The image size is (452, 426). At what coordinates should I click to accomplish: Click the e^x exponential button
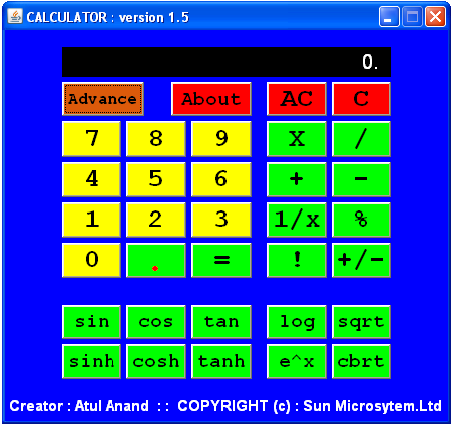click(x=297, y=361)
